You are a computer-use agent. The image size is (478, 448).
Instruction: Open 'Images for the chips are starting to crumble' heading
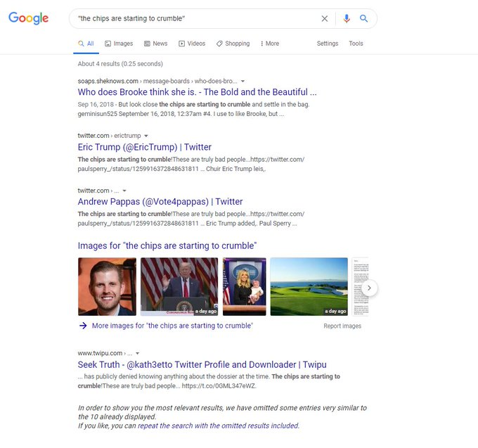coord(167,246)
